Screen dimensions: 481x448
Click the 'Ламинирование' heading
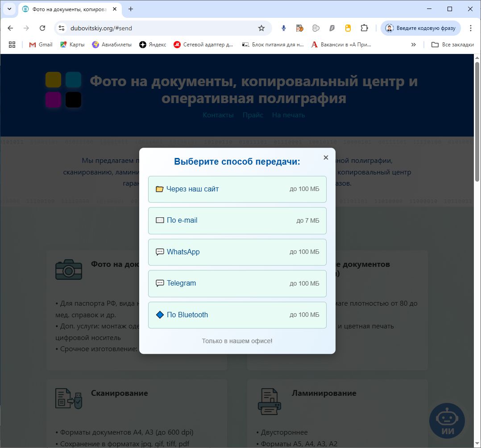[324, 393]
